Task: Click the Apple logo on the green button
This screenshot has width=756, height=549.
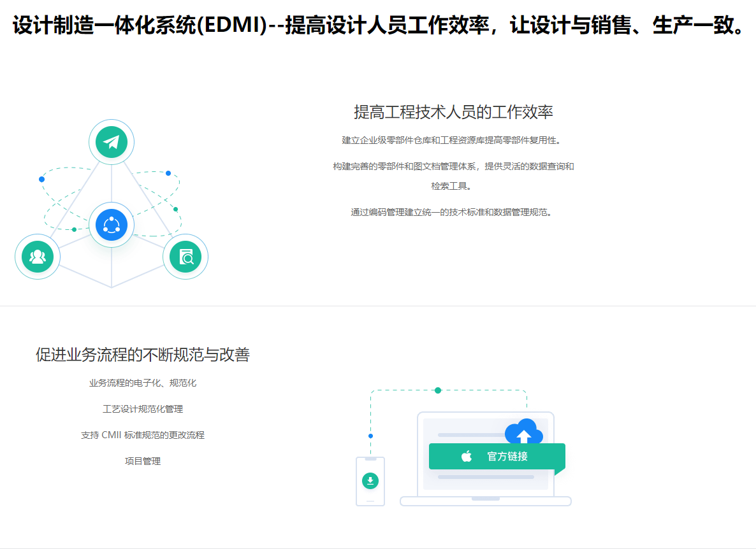Action: (x=466, y=456)
